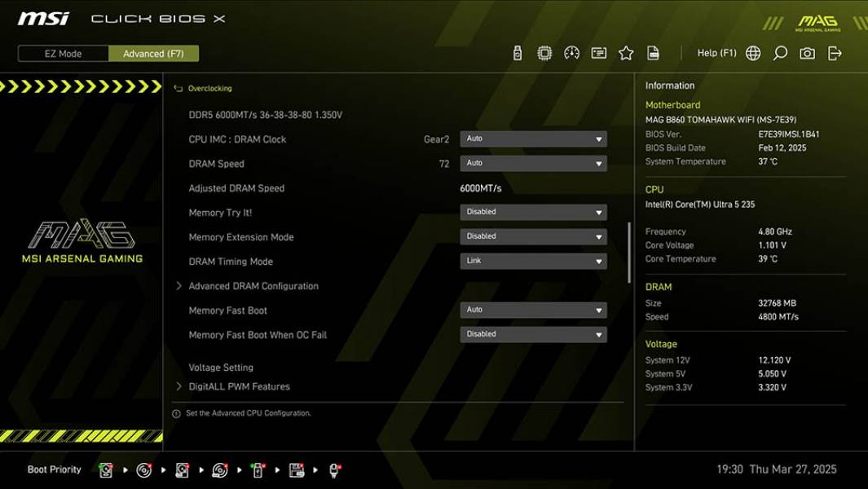Click the Core Voltage 1.101 V value

(772, 245)
